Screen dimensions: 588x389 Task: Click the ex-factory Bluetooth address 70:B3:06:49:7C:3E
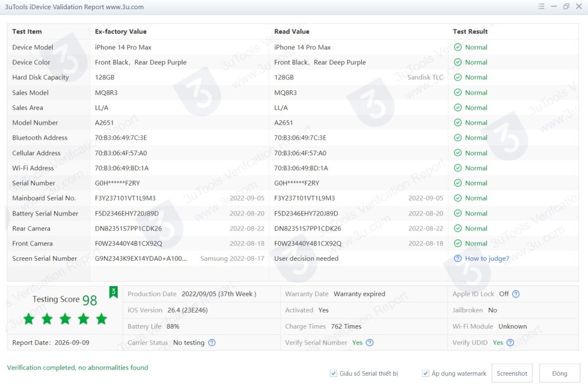pyautogui.click(x=121, y=138)
